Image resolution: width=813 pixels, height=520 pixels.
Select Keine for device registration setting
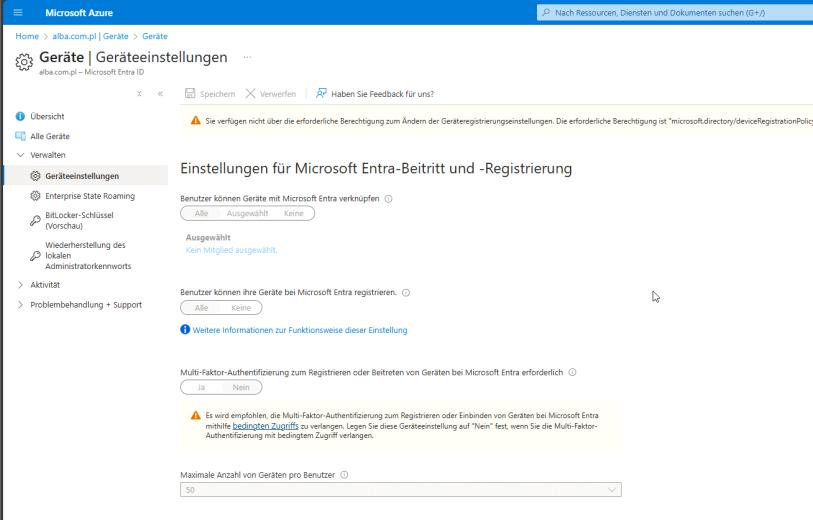click(241, 307)
